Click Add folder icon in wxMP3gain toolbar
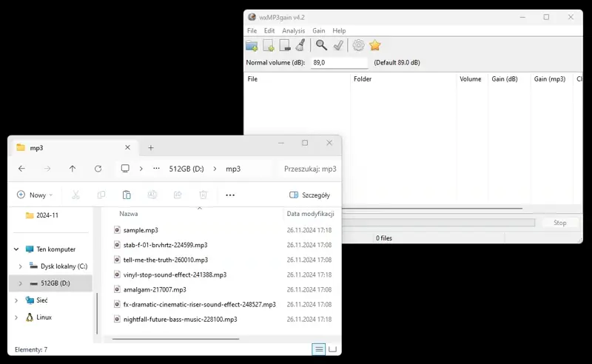Screen dimensions: 592x364 [x=252, y=45]
